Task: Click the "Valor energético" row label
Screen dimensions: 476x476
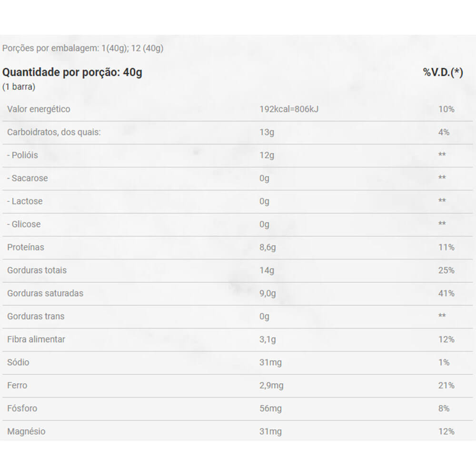Action: tap(39, 109)
